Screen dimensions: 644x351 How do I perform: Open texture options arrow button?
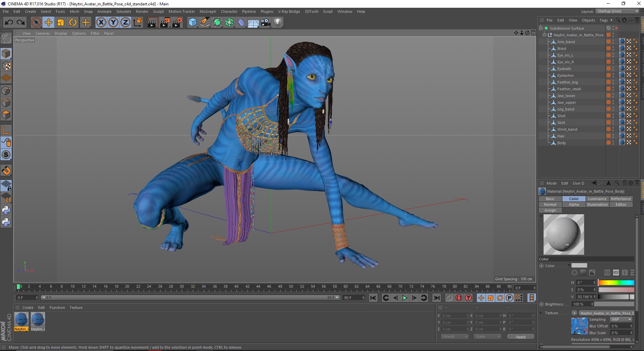[574, 313]
